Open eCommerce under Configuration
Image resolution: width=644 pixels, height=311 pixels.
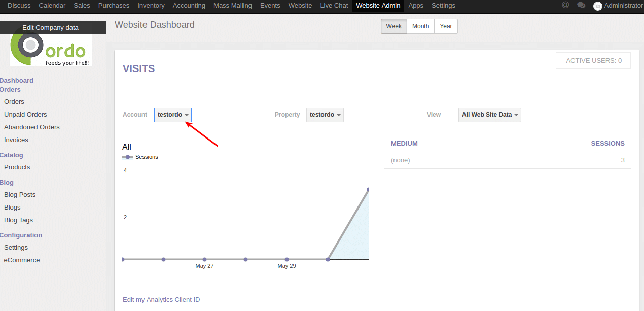click(22, 260)
